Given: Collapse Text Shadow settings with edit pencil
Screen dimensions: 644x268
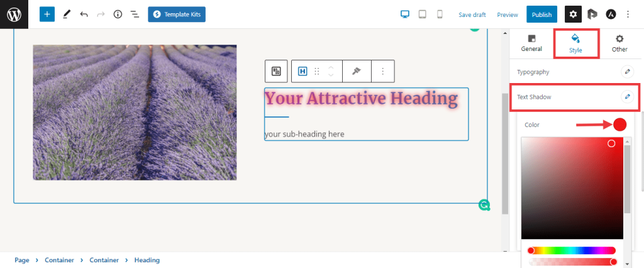Looking at the screenshot, I should pyautogui.click(x=626, y=97).
